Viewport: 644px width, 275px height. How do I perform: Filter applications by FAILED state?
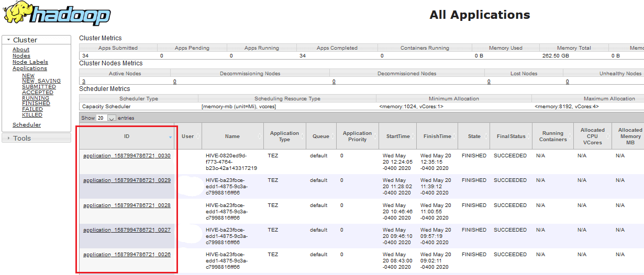32,109
